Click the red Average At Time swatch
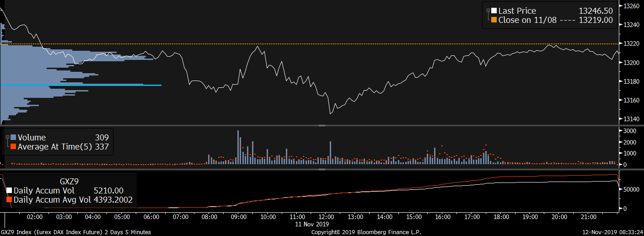Screen dimensions: 644x236 click(x=13, y=147)
